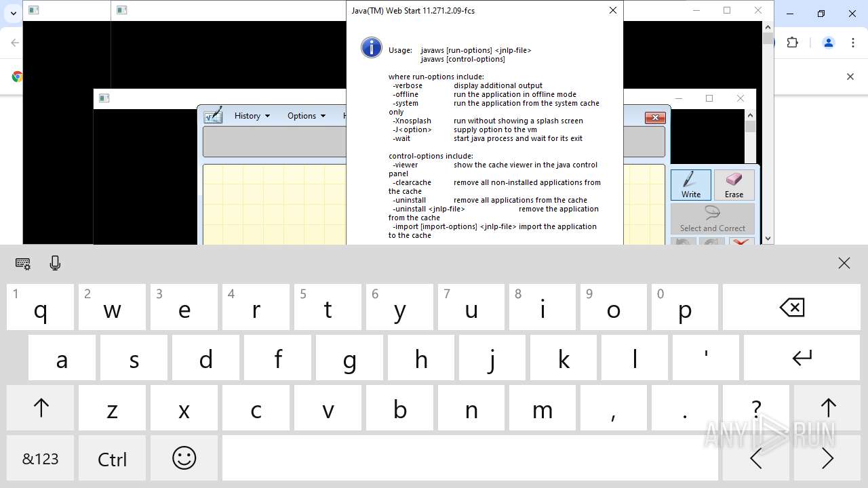
Task: Open the emoji smiley key
Action: [x=184, y=459]
